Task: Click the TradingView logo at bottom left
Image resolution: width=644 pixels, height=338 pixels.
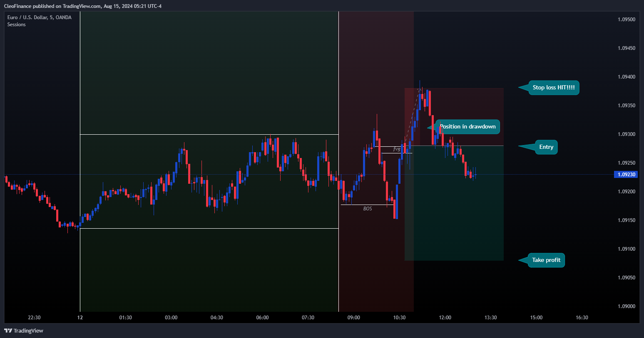Action: (x=24, y=331)
